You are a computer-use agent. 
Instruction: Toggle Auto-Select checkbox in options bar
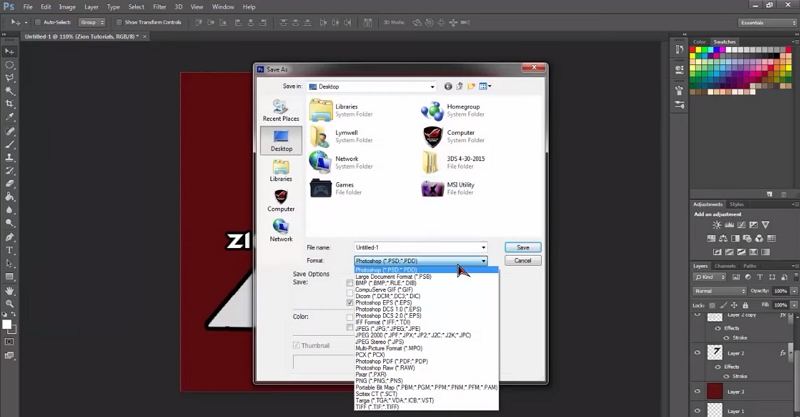pyautogui.click(x=38, y=22)
